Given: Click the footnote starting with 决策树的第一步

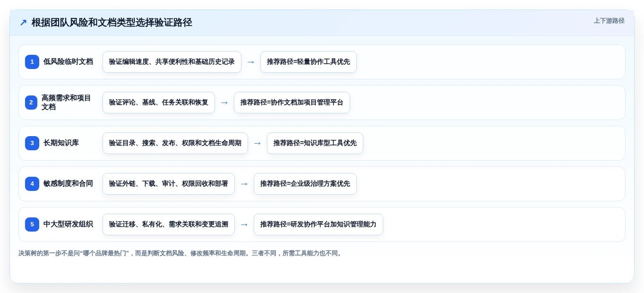Looking at the screenshot, I should pos(181,253).
